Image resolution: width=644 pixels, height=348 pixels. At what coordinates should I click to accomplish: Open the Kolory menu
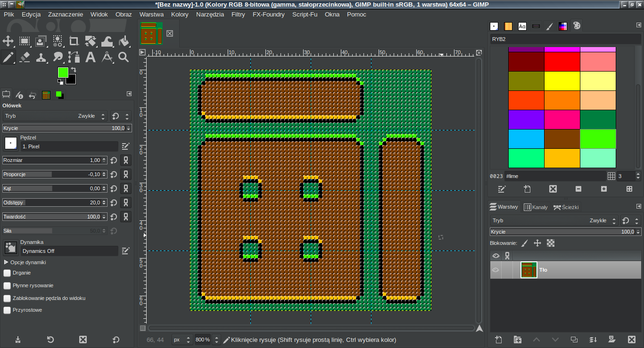[x=180, y=14]
